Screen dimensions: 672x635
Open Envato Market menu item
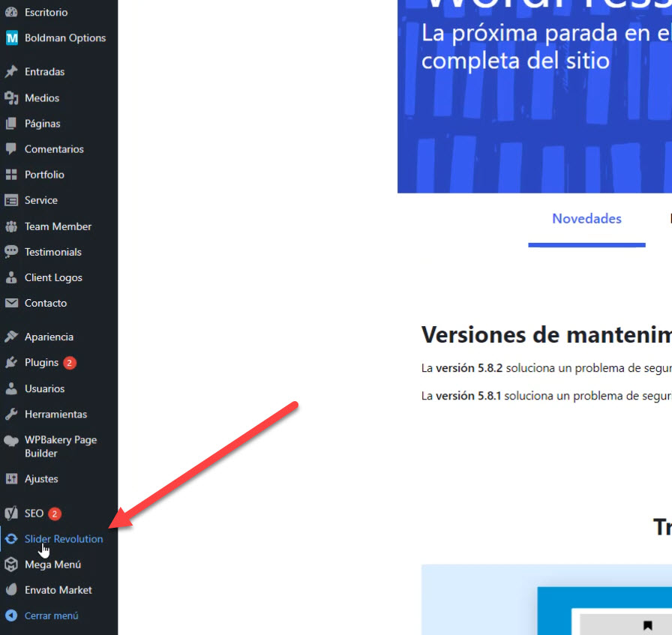click(x=58, y=590)
